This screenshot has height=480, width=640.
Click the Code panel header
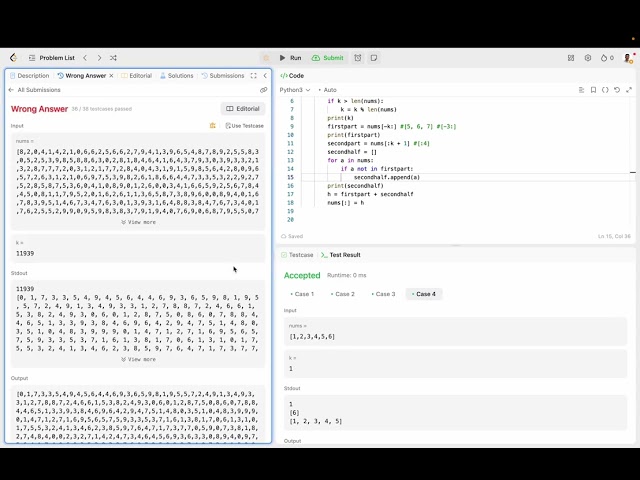pyautogui.click(x=292, y=76)
